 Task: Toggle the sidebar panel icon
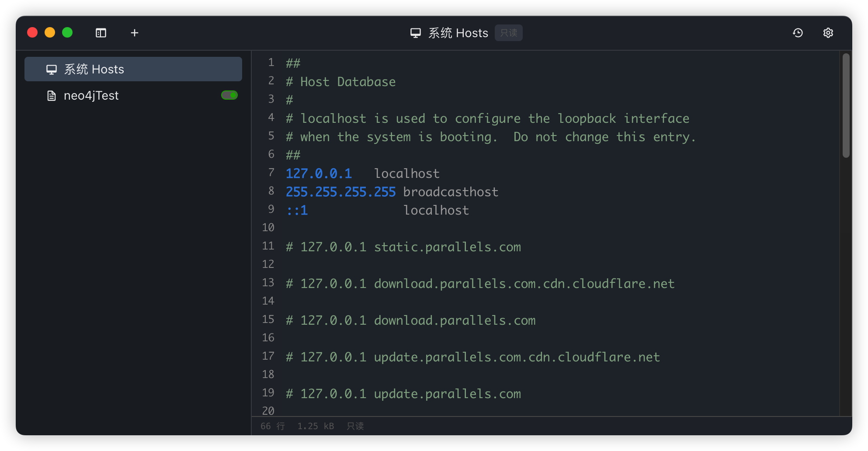(x=101, y=33)
